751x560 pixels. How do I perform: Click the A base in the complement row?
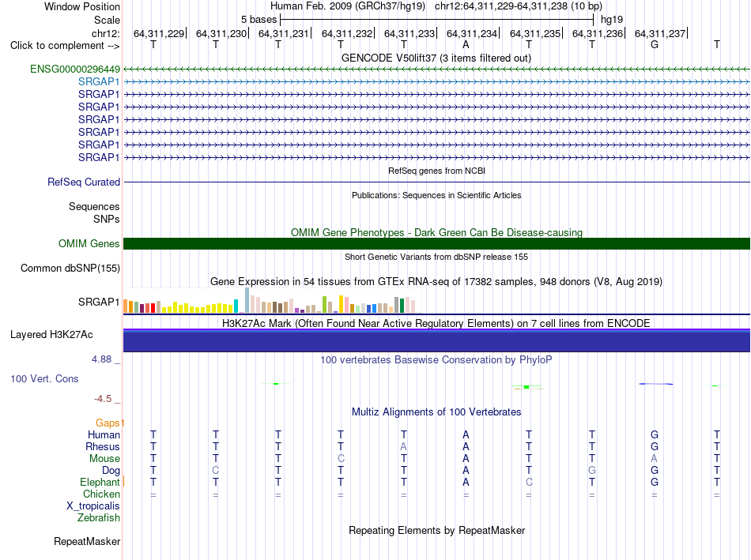pyautogui.click(x=466, y=45)
